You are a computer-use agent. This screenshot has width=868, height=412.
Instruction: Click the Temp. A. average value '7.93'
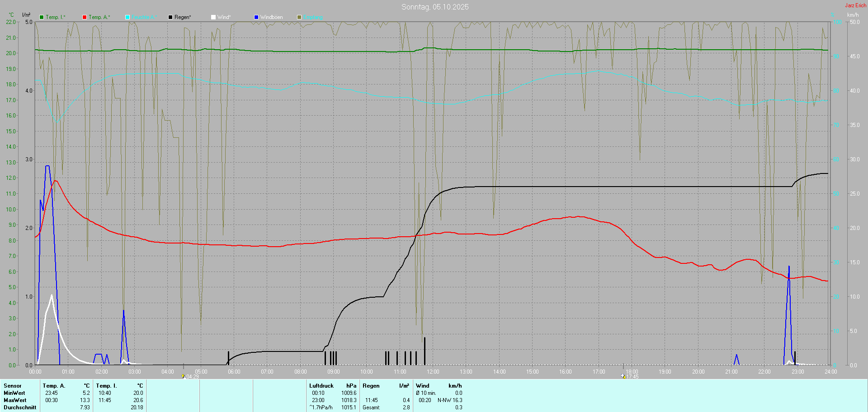(x=85, y=407)
